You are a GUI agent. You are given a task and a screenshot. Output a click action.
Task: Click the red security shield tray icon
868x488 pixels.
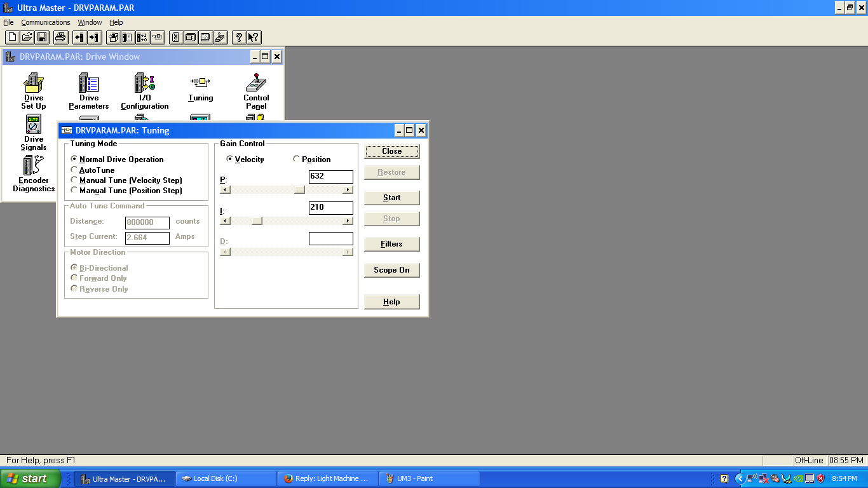[x=820, y=478]
